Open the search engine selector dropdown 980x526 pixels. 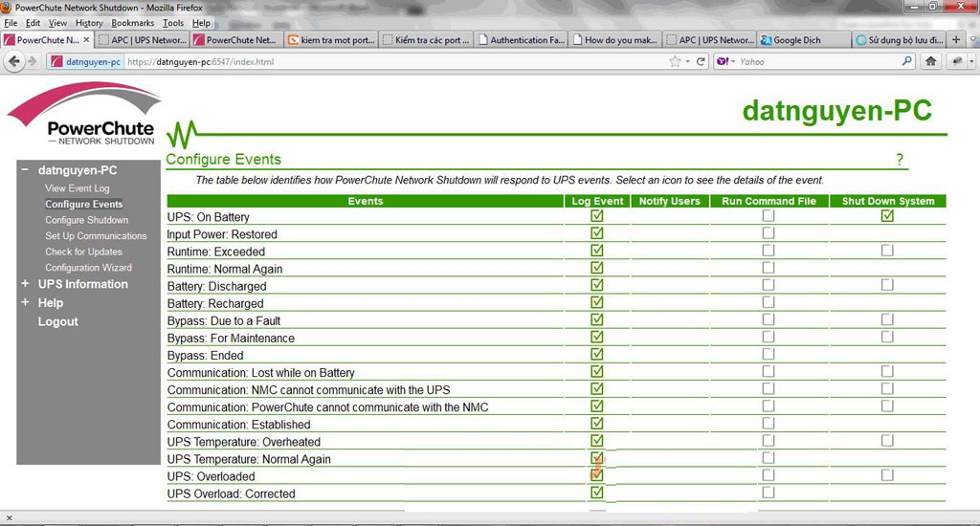[x=732, y=61]
